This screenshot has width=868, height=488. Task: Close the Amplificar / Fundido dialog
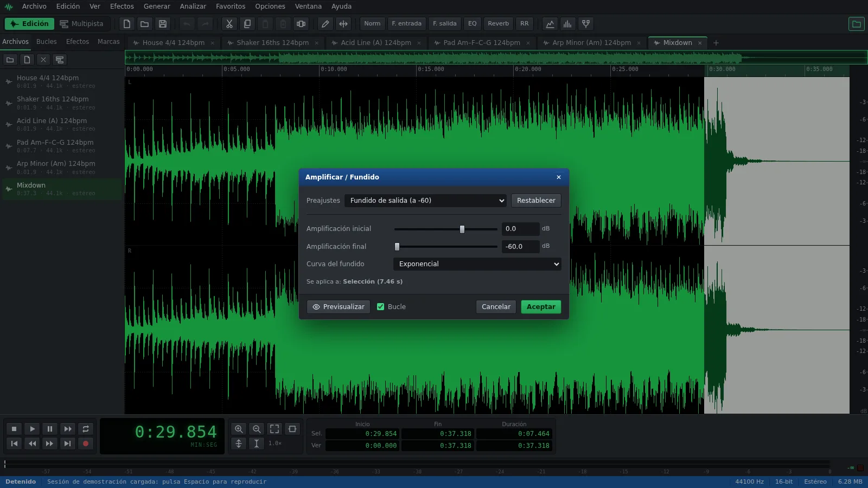pyautogui.click(x=559, y=177)
